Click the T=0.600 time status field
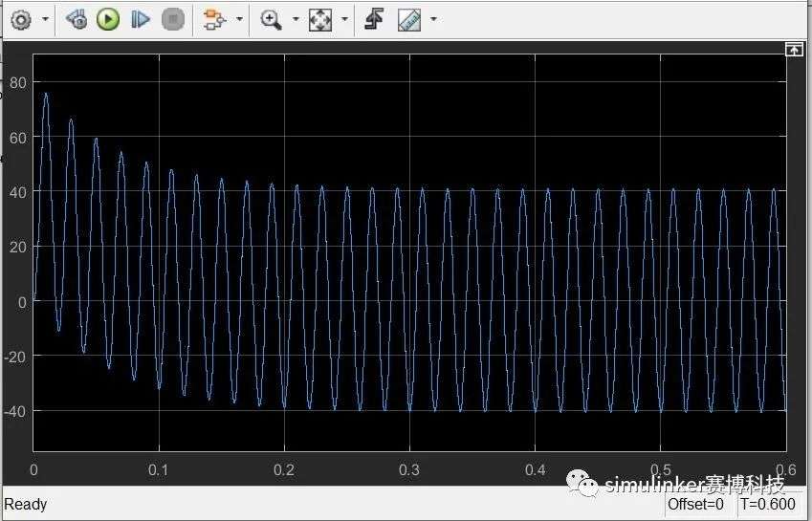The height and width of the screenshot is (521, 812). [x=768, y=504]
